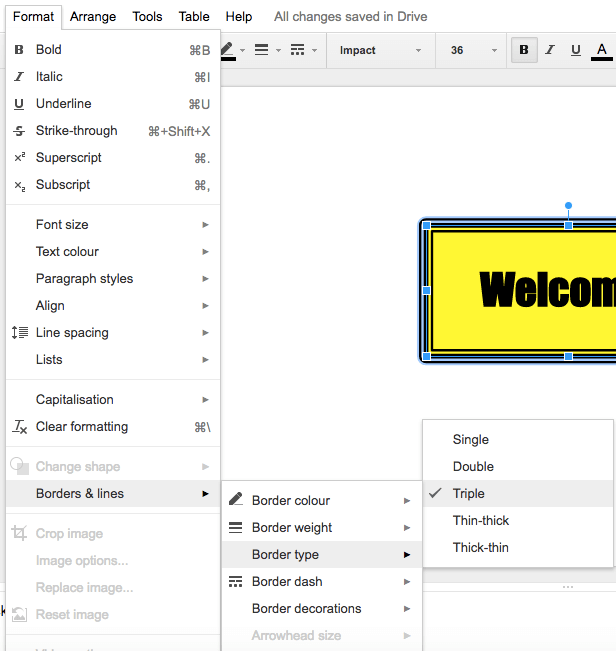Viewport: 616px width, 651px height.
Task: Click the Line spacing icon in menu
Action: point(20,333)
